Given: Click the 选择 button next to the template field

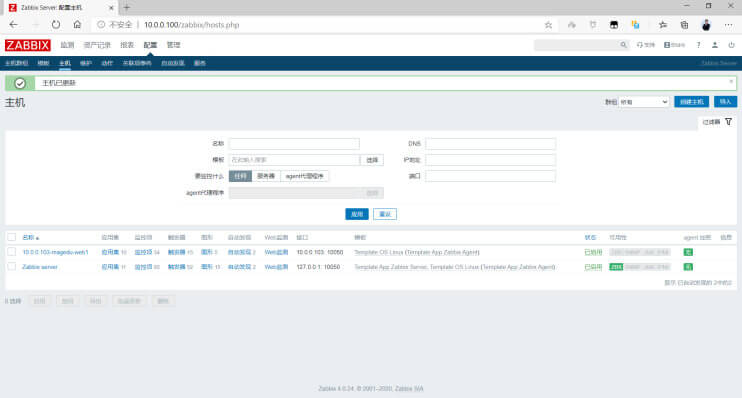Looking at the screenshot, I should pyautogui.click(x=372, y=160).
